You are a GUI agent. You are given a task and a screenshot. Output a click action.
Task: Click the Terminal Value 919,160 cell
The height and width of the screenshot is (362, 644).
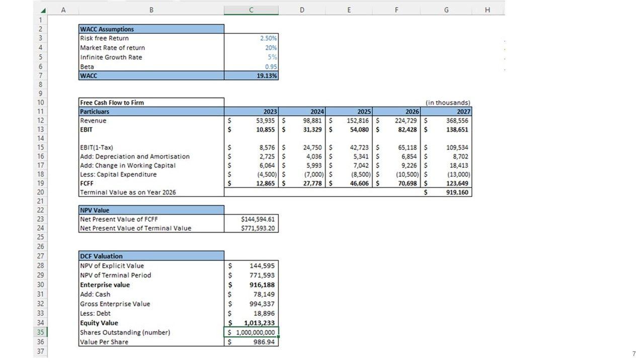coord(447,193)
